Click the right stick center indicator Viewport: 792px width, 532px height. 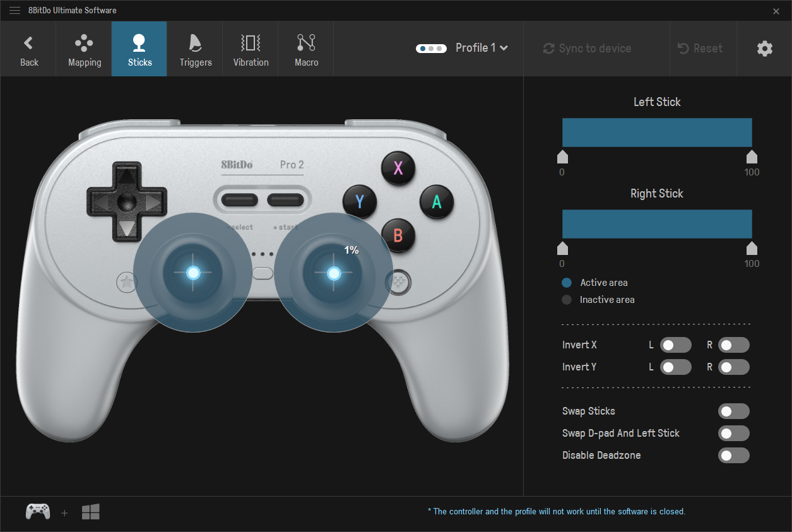point(334,273)
